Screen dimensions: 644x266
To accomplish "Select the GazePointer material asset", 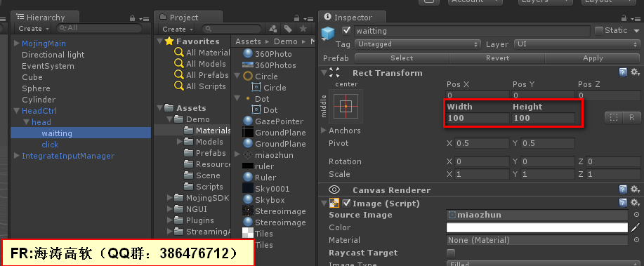I will (273, 121).
